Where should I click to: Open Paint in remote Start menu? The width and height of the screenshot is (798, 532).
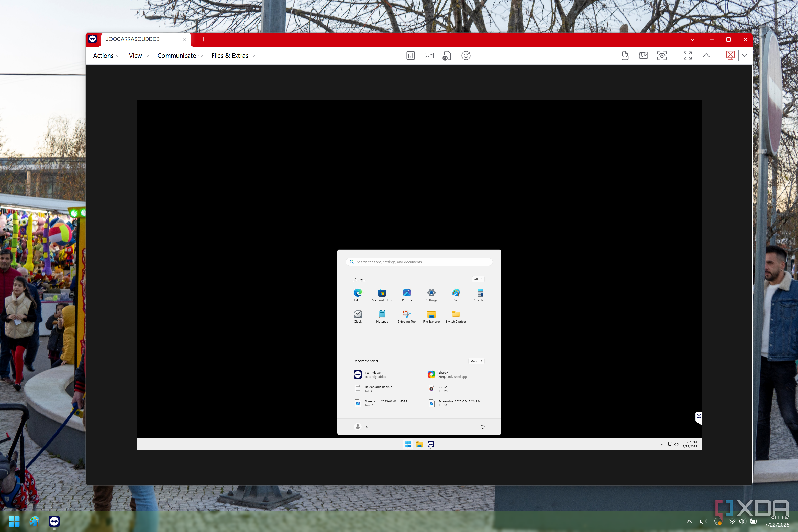(456, 295)
